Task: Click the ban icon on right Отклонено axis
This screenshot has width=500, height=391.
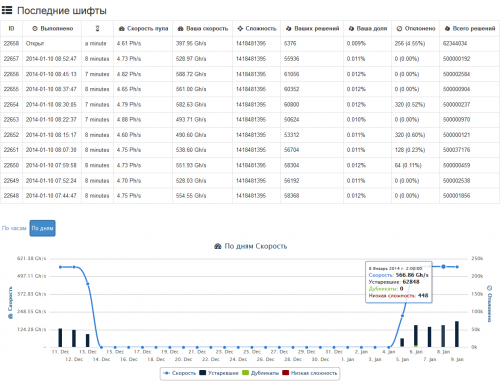Action: pos(489,288)
